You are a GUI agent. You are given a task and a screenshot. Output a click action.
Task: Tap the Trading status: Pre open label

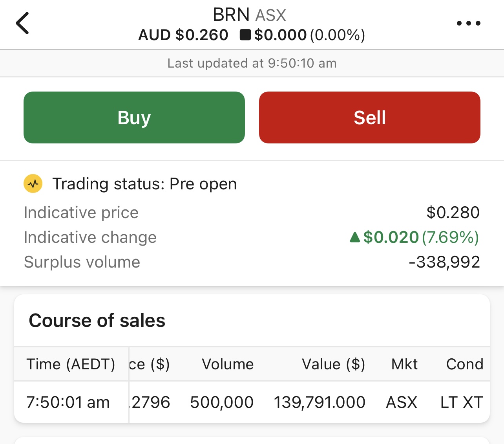tap(144, 184)
